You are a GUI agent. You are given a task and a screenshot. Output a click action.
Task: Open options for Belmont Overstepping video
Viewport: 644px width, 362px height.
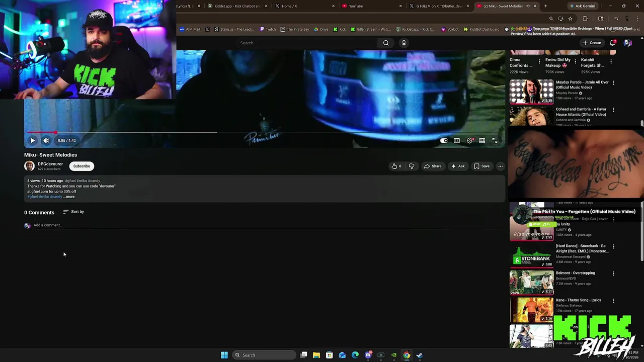click(x=613, y=274)
